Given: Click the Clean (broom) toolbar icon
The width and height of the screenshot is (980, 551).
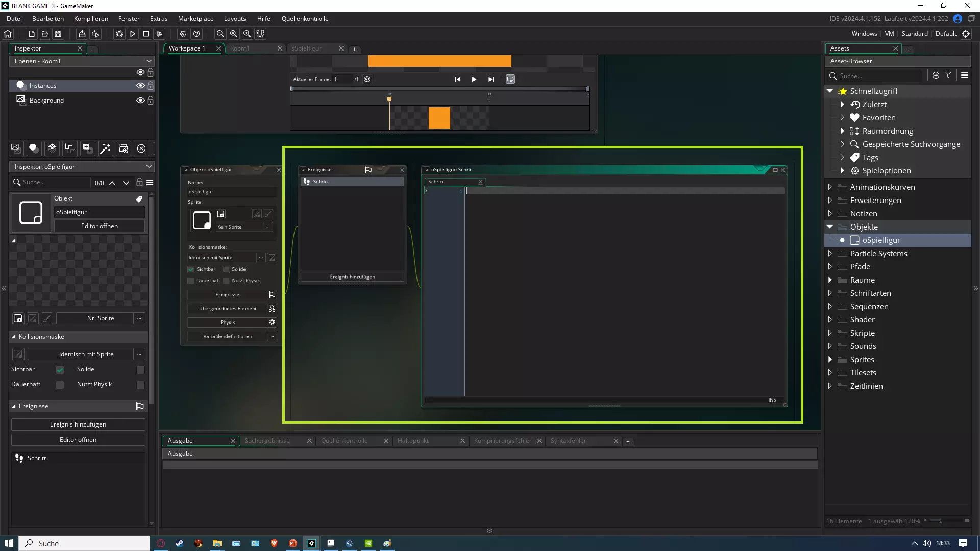Looking at the screenshot, I should 159,34.
